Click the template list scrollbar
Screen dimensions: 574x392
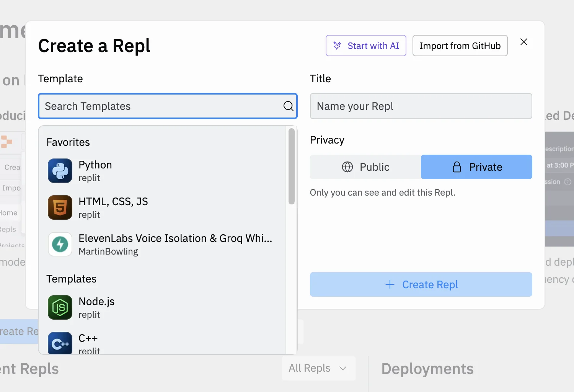[x=292, y=167]
